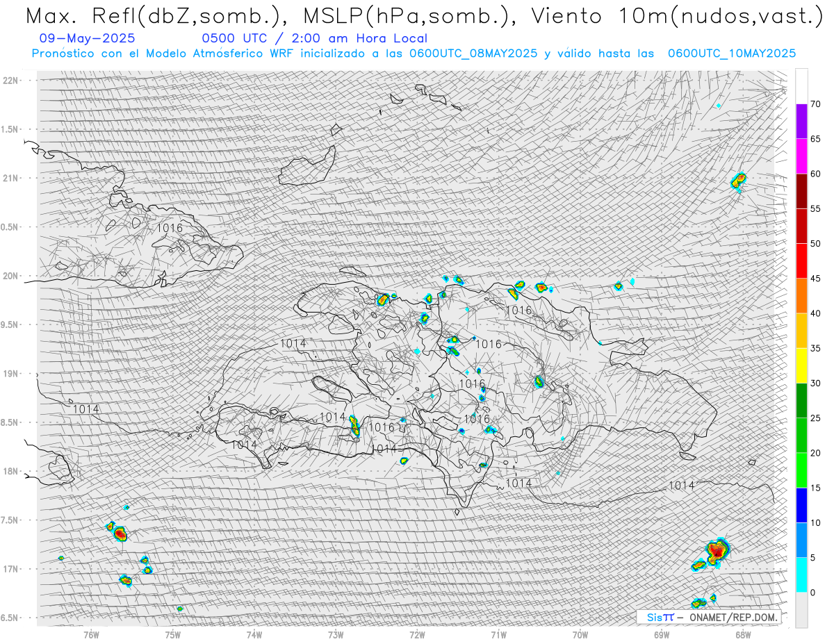Click the large red storm cell near 17N 68W
The height and width of the screenshot is (644, 834).
click(x=717, y=551)
